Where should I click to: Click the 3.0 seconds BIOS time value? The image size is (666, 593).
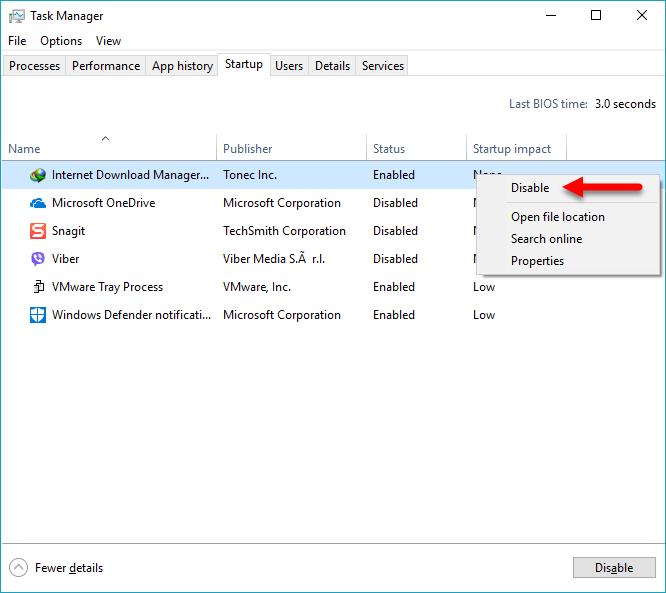point(625,104)
